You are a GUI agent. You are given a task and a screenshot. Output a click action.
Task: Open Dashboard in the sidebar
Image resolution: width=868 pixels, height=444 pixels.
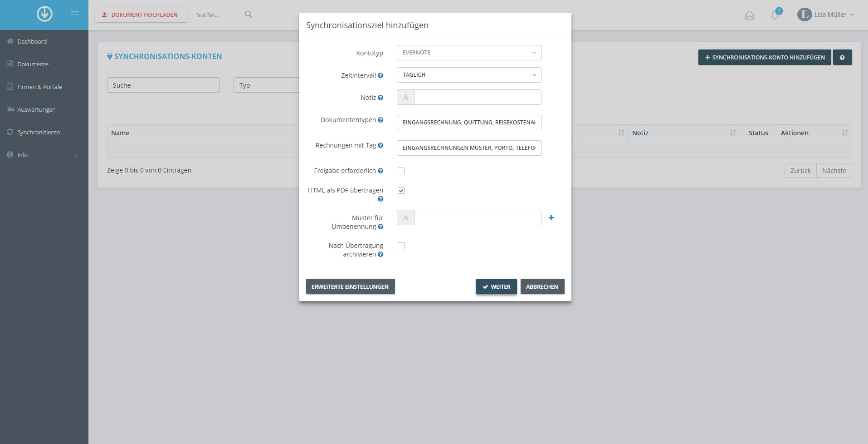point(44,41)
